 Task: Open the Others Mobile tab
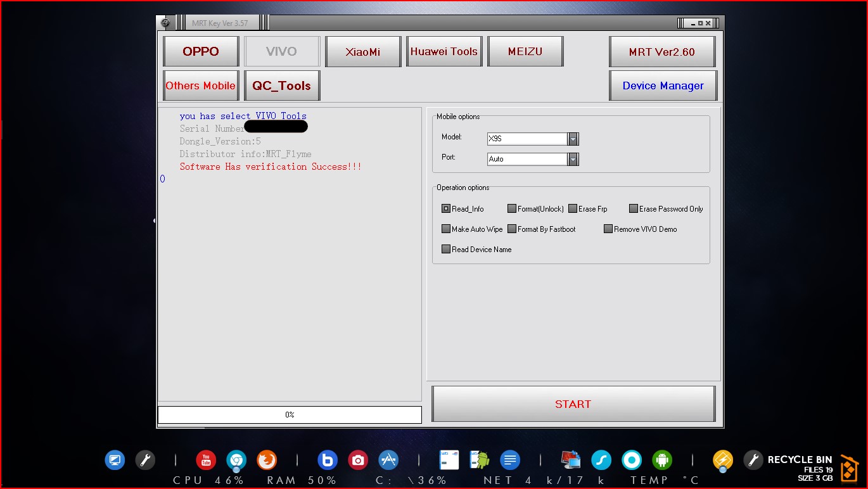coord(201,86)
